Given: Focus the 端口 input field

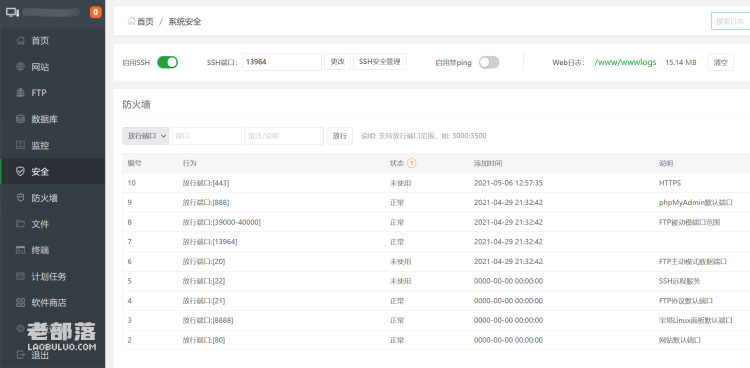Looking at the screenshot, I should click(x=207, y=136).
